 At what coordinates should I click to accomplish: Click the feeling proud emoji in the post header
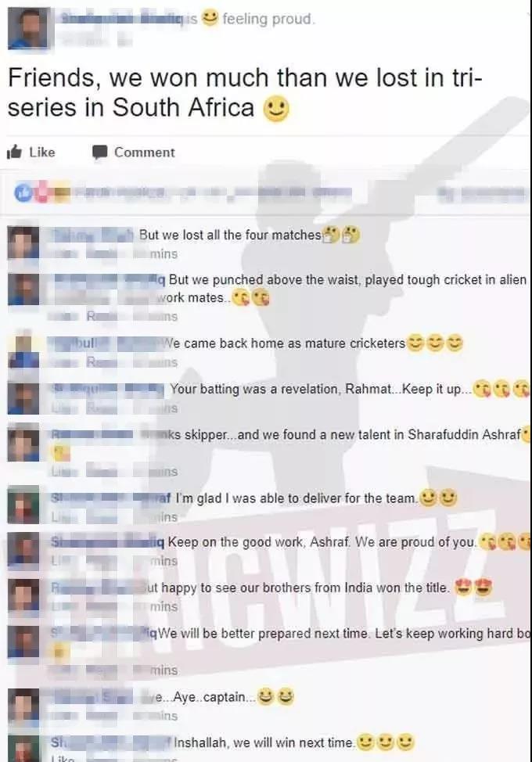pyautogui.click(x=210, y=19)
